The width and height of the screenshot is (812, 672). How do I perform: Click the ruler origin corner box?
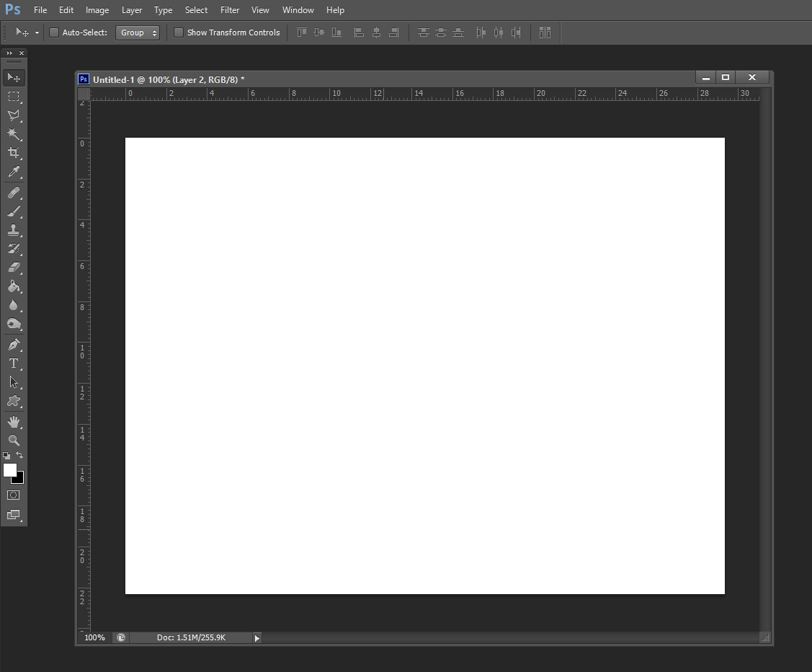pos(84,94)
